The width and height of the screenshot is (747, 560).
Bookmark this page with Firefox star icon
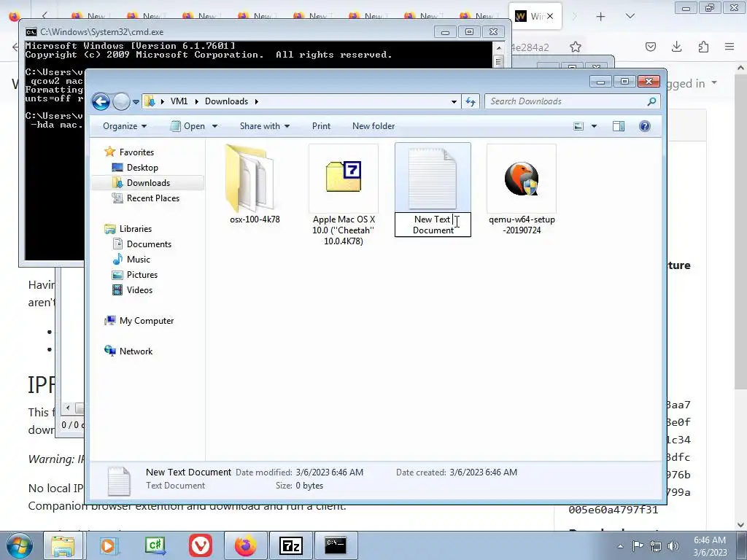tap(576, 47)
